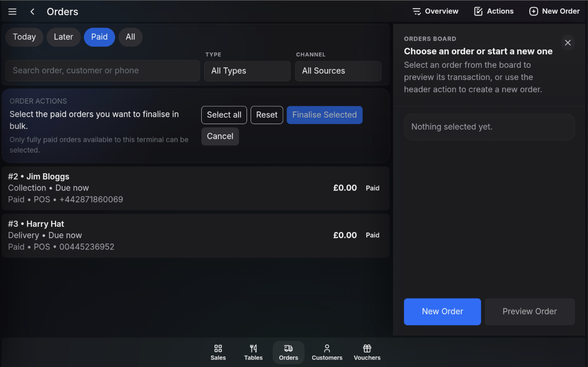Open Orders in bottom navigation
Screen dimensions: 588x367
click(288, 353)
